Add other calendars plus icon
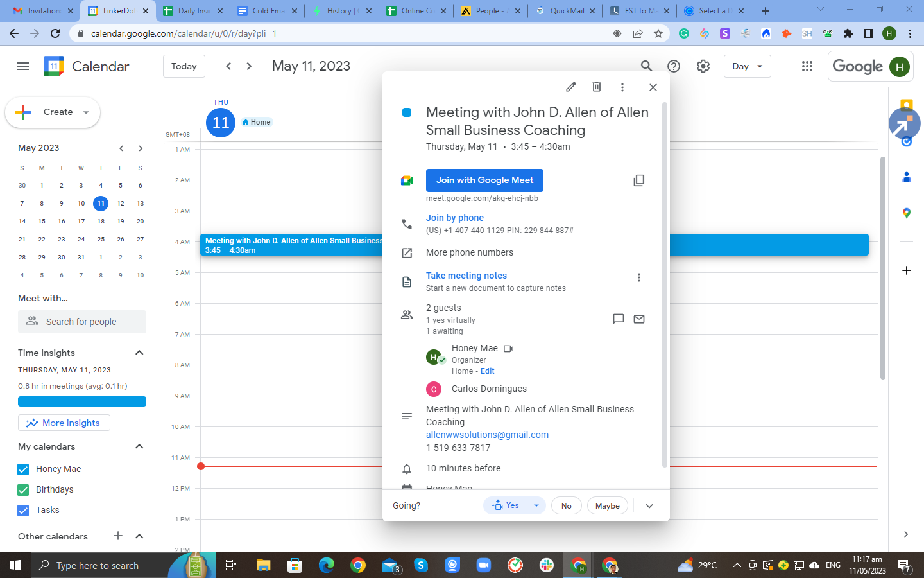This screenshot has height=578, width=924. coord(118,536)
